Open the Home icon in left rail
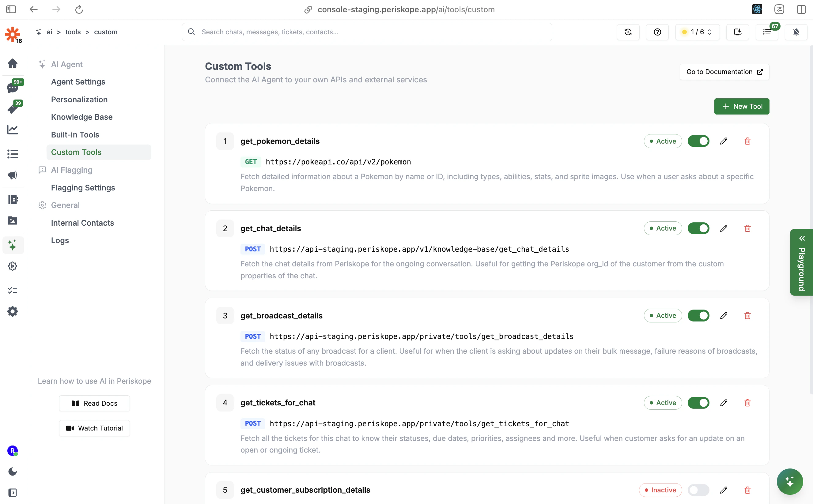This screenshot has width=813, height=504. [x=13, y=63]
